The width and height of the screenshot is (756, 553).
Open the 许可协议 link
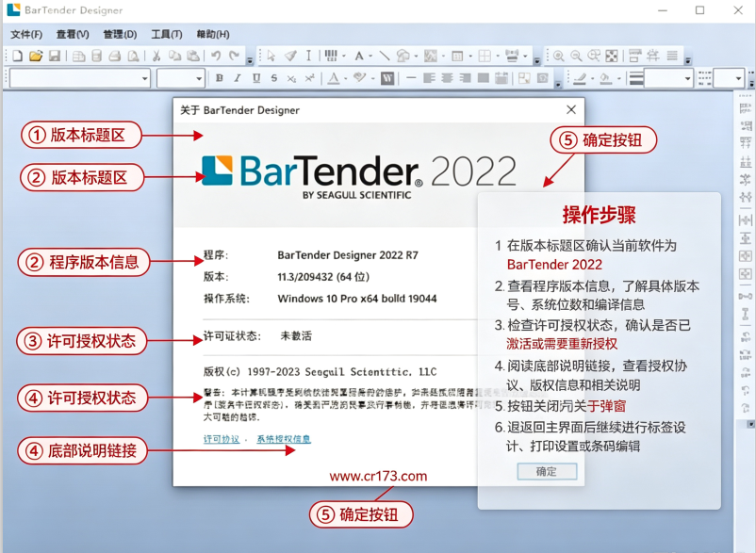(x=222, y=439)
